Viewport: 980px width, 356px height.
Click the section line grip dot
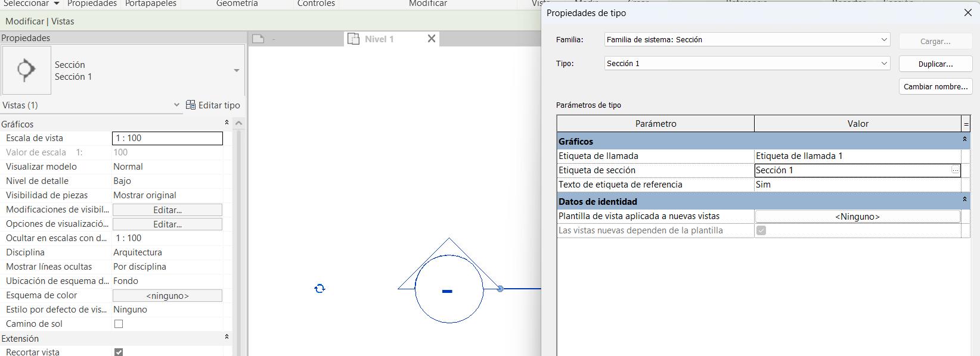click(500, 289)
